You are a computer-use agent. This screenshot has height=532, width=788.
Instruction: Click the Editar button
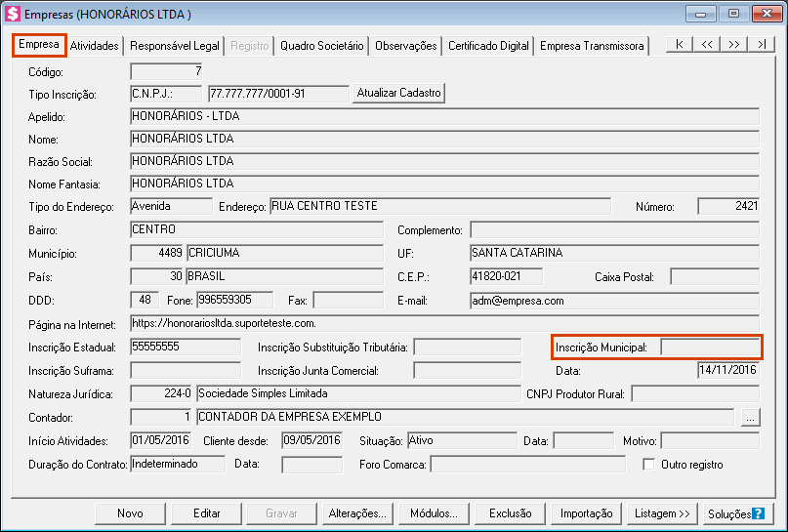click(206, 513)
